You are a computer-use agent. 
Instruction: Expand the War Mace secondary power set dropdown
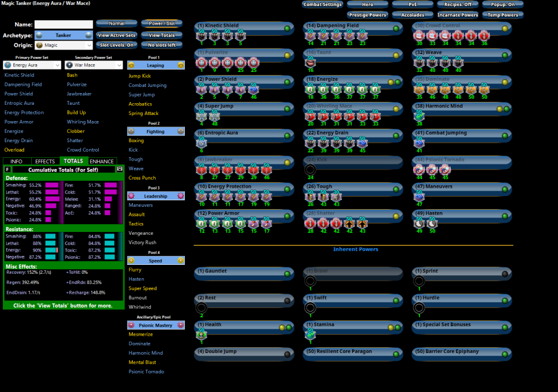point(119,65)
